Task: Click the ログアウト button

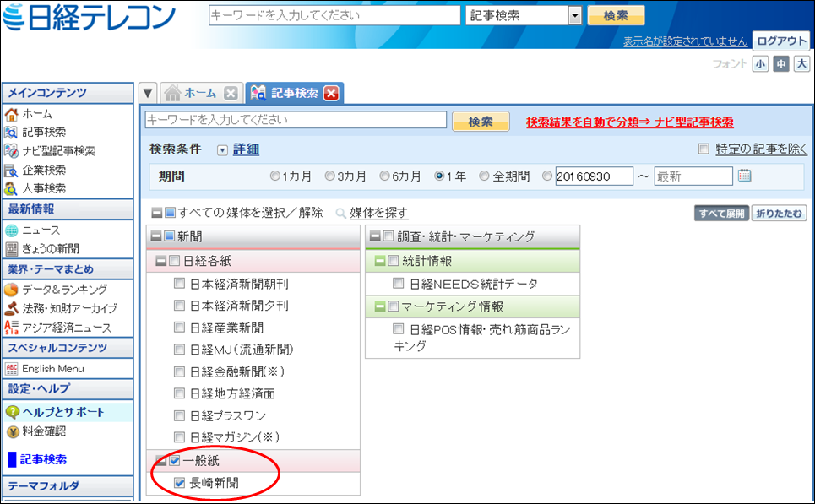Action: click(x=781, y=41)
